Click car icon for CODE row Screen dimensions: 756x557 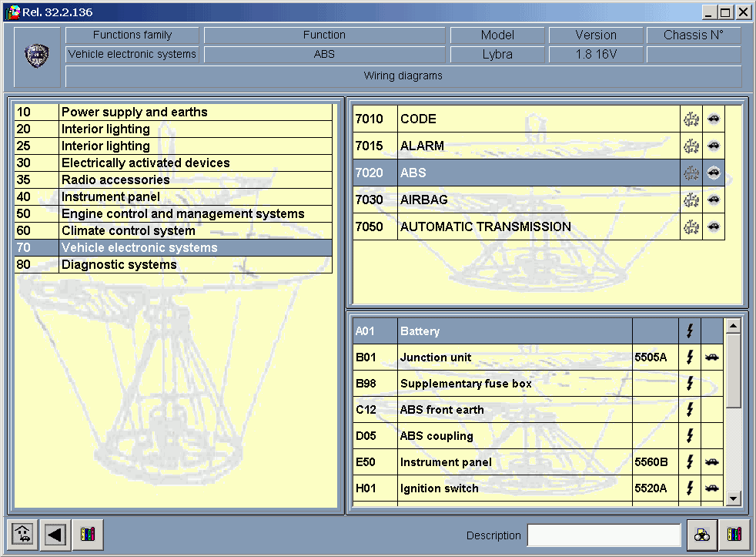tap(714, 119)
